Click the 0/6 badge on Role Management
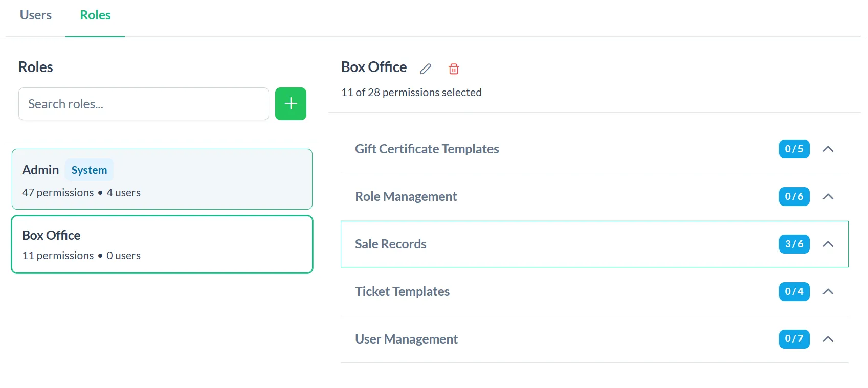This screenshot has height=388, width=868. click(794, 196)
